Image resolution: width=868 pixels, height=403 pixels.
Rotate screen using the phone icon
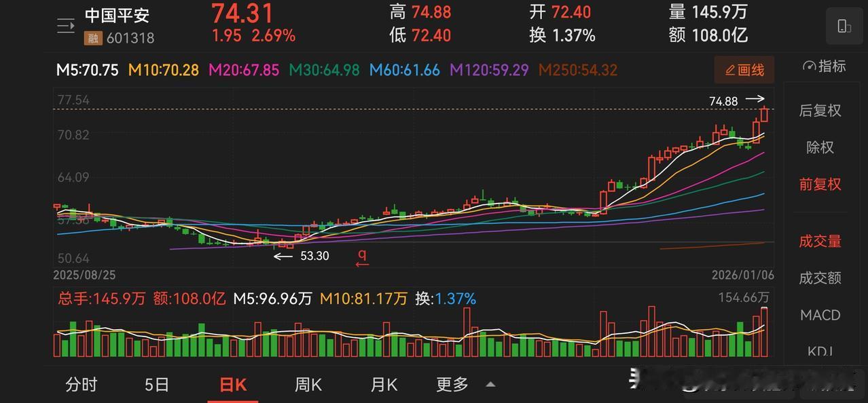tap(844, 26)
